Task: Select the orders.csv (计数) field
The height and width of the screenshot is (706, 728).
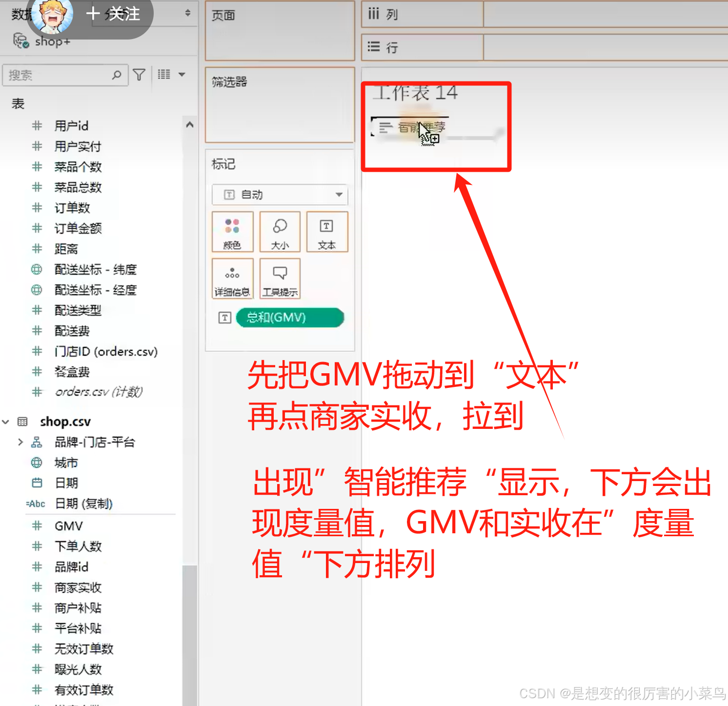Action: [99, 392]
